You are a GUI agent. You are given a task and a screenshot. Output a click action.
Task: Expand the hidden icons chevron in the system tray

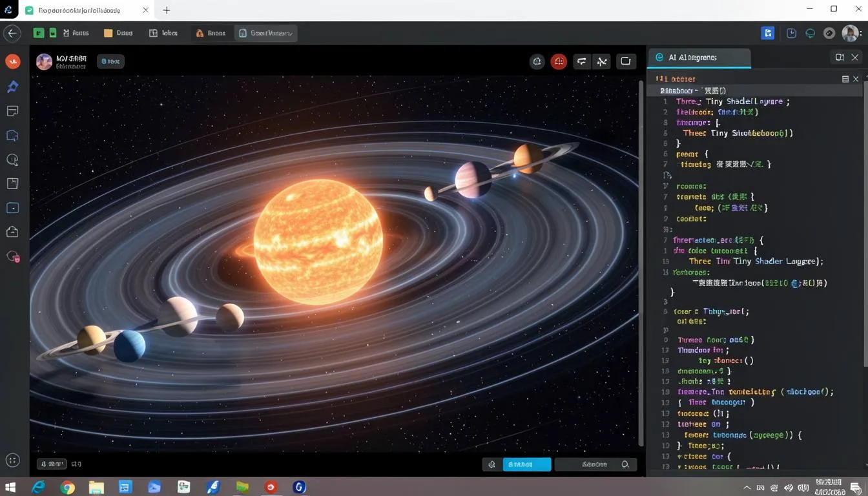[x=746, y=488]
